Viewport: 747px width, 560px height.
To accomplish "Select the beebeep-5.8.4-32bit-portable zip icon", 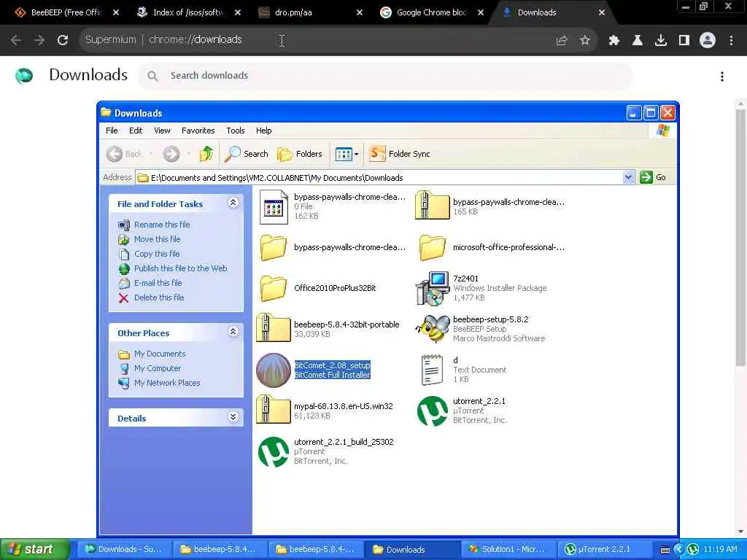I will coord(274,327).
